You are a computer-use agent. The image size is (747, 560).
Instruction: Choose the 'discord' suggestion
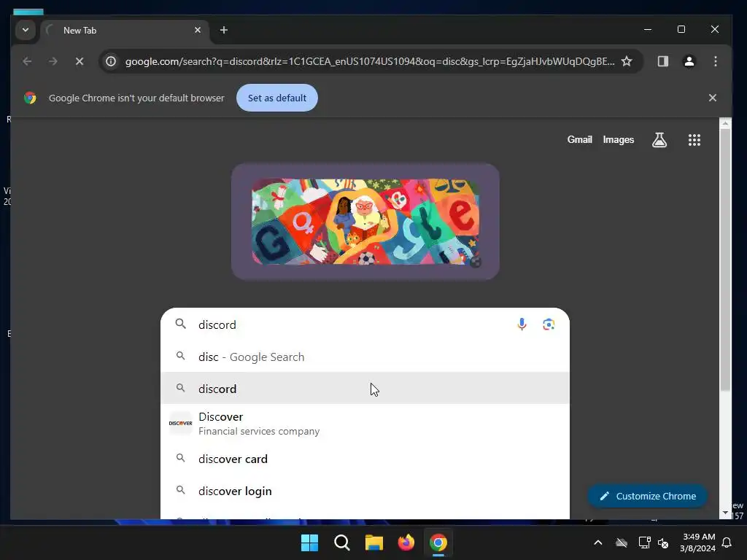pos(365,389)
